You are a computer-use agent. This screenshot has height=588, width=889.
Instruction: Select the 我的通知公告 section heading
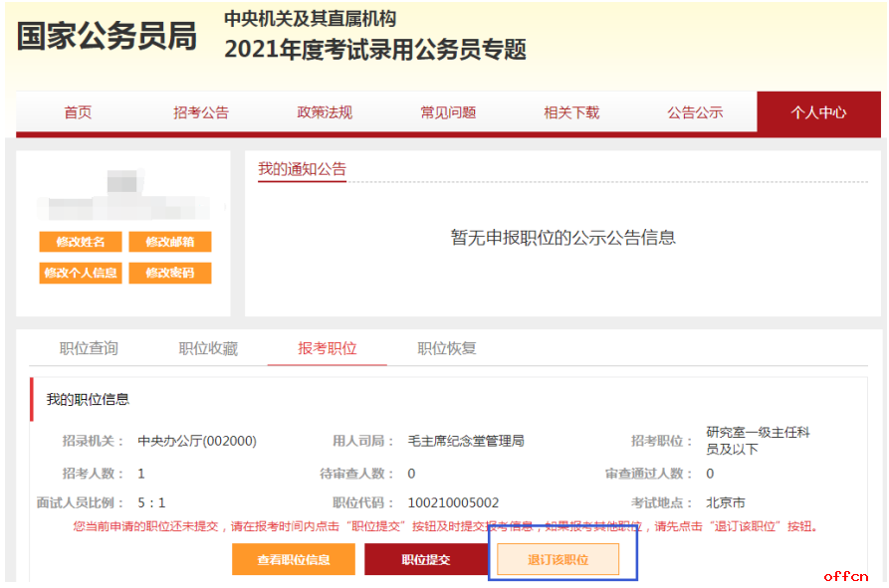[302, 169]
